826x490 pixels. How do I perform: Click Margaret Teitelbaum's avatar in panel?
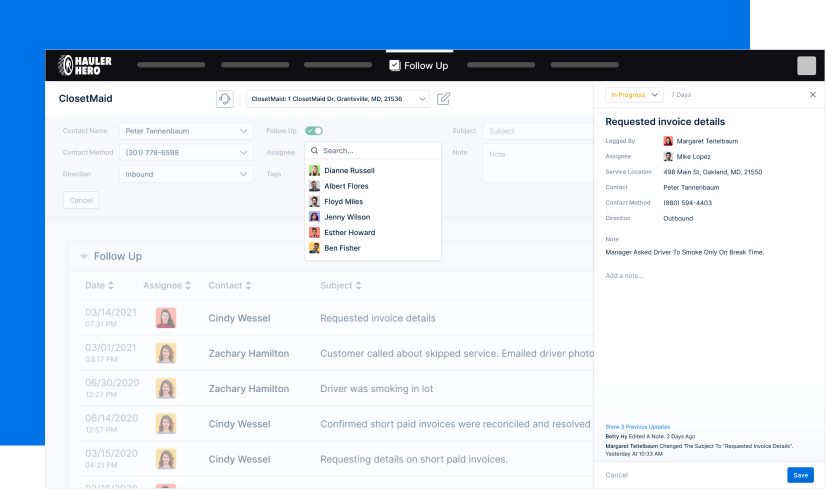[x=668, y=141]
